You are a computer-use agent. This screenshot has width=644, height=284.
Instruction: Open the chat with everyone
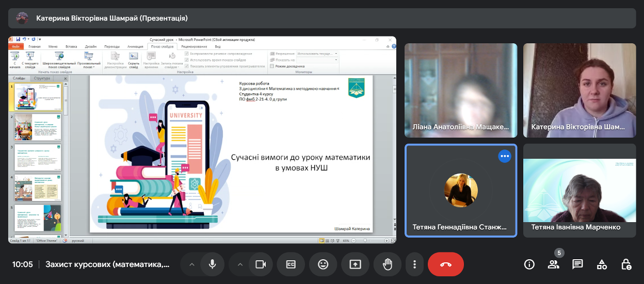click(x=577, y=264)
